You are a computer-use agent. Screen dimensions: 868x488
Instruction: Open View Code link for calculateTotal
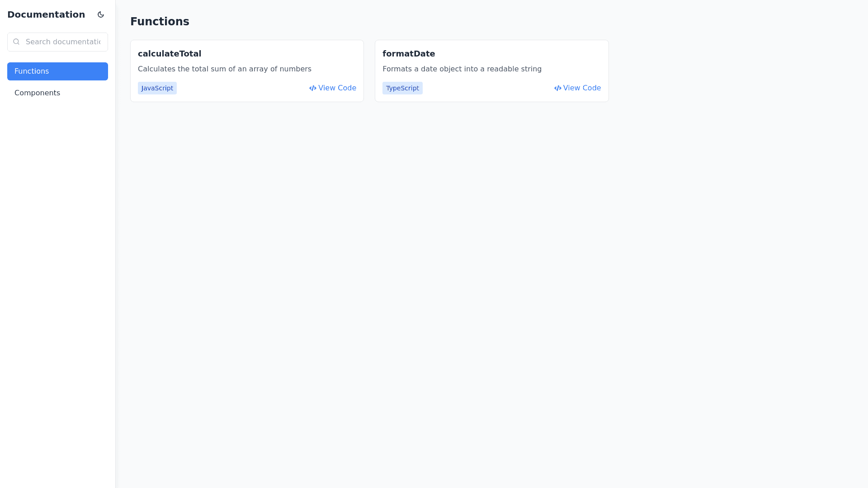pyautogui.click(x=337, y=88)
